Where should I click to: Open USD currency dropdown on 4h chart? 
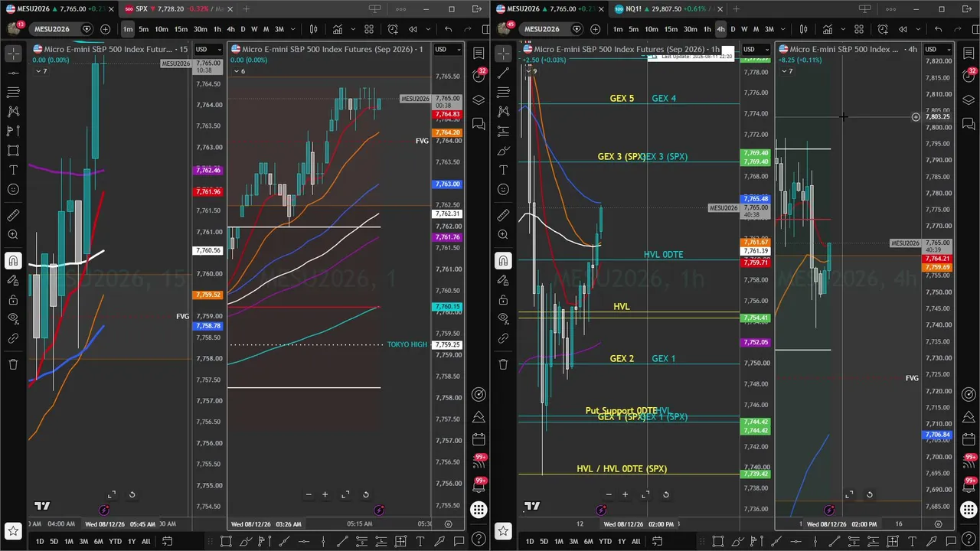[x=938, y=49]
